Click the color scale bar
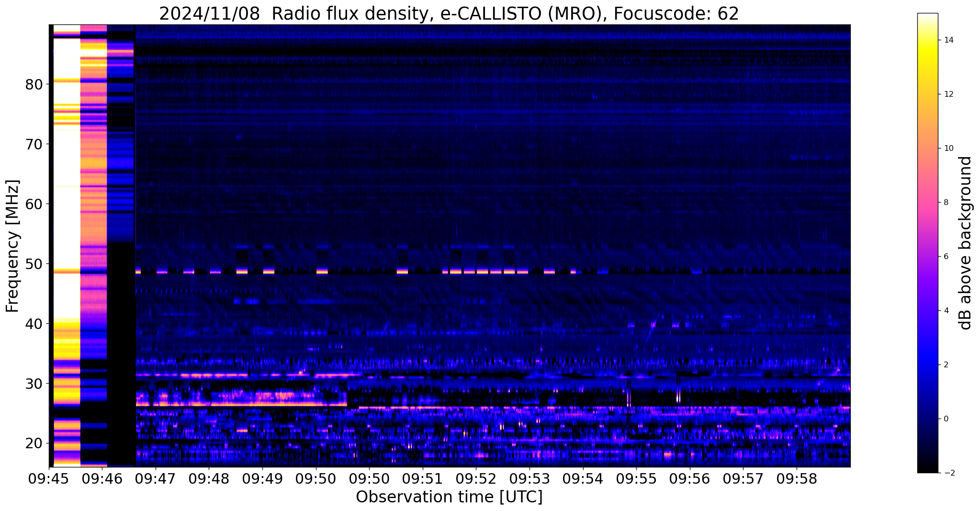The height and width of the screenshot is (511, 980). click(x=927, y=243)
